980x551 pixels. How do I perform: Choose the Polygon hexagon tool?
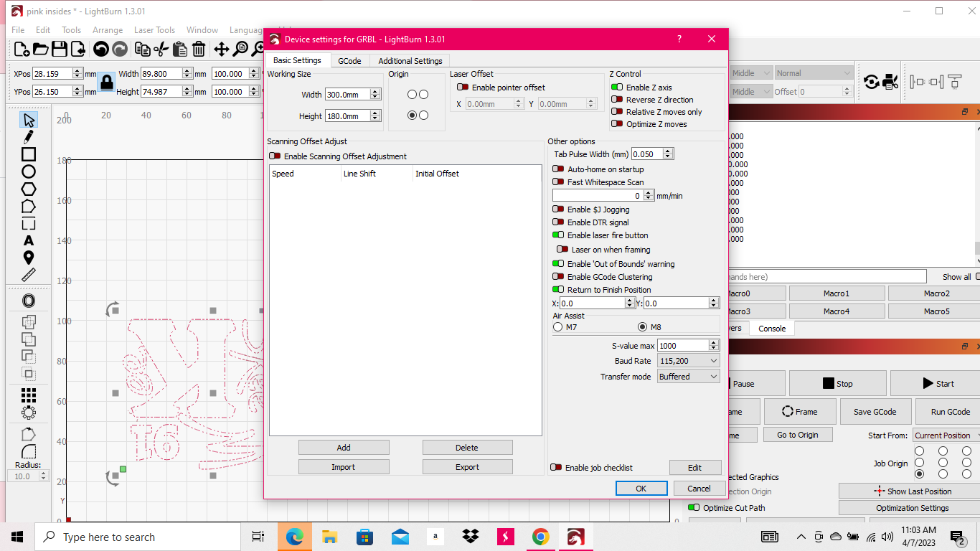coord(29,189)
